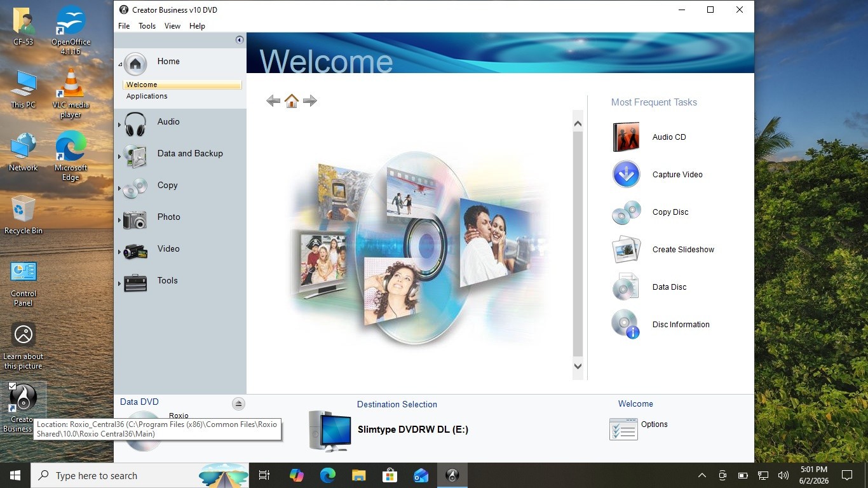Select the Video camcorder icon
This screenshot has width=868, height=488.
(x=135, y=252)
